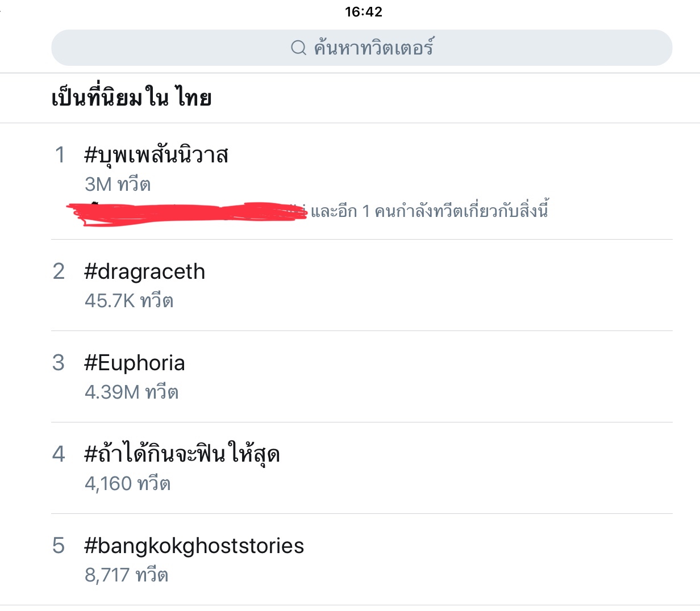Tap the rank number 4
Image resolution: width=700 pixels, height=611 pixels.
59,454
